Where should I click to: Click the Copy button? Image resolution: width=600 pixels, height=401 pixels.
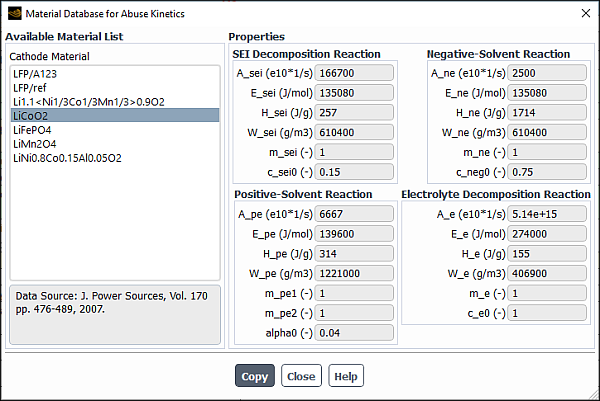[x=255, y=376]
